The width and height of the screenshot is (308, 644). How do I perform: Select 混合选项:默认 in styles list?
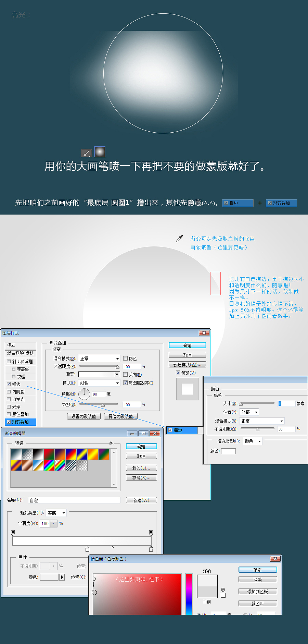(21, 353)
